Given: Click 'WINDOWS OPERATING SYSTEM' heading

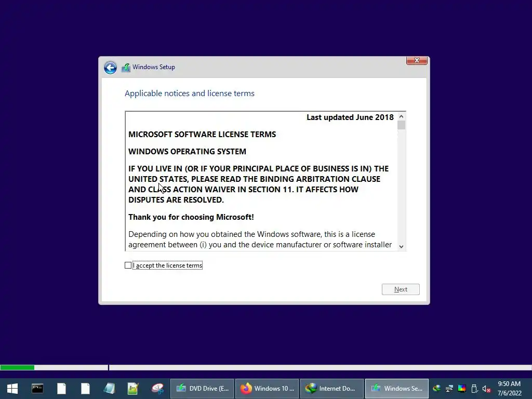Looking at the screenshot, I should pos(187,151).
